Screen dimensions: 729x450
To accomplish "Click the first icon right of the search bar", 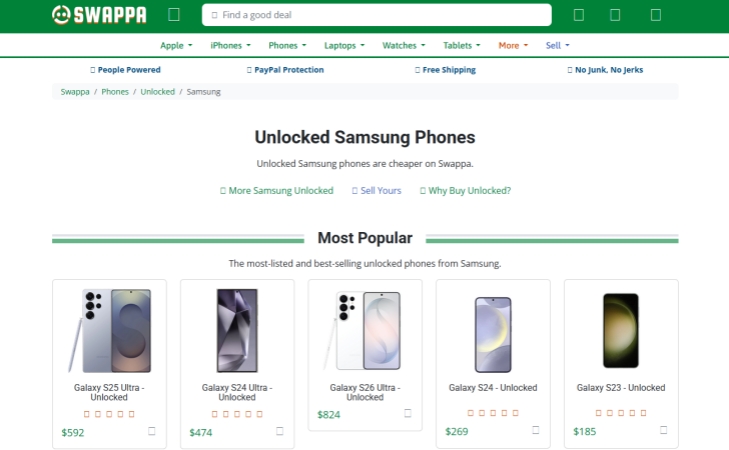I will [x=579, y=15].
